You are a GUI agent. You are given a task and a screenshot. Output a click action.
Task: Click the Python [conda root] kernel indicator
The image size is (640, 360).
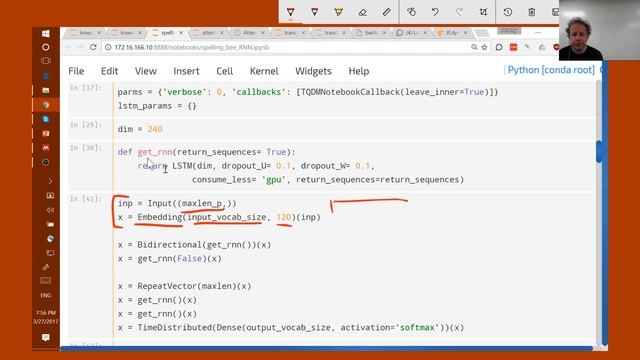click(x=551, y=70)
